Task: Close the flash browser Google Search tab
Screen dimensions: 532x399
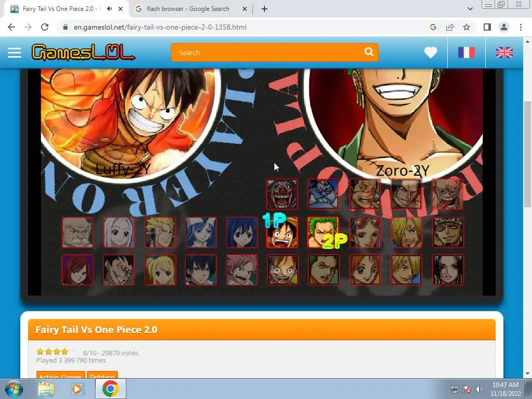Action: 244,9
